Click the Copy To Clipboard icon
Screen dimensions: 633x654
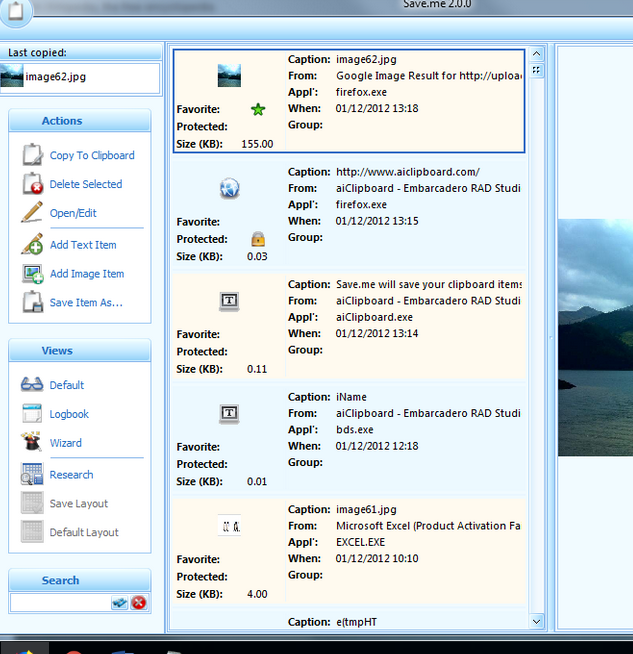(32, 155)
